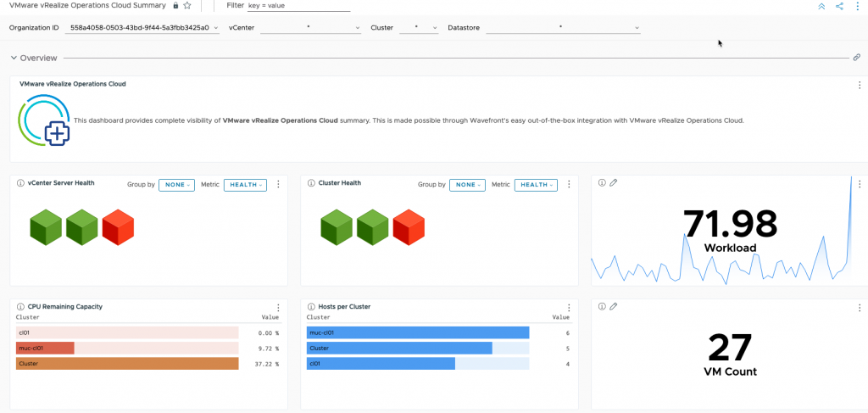The width and height of the screenshot is (868, 413).
Task: Click the lock icon beside dashboard title
Action: [x=175, y=6]
